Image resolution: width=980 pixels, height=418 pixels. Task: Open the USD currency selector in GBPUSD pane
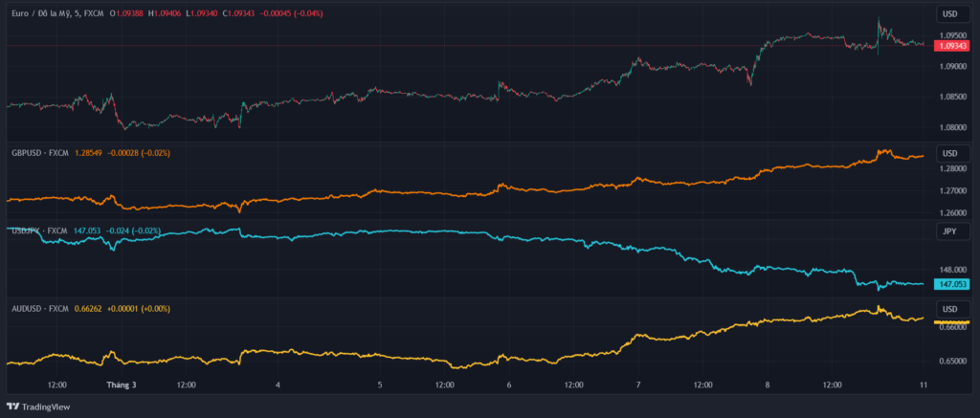(950, 153)
